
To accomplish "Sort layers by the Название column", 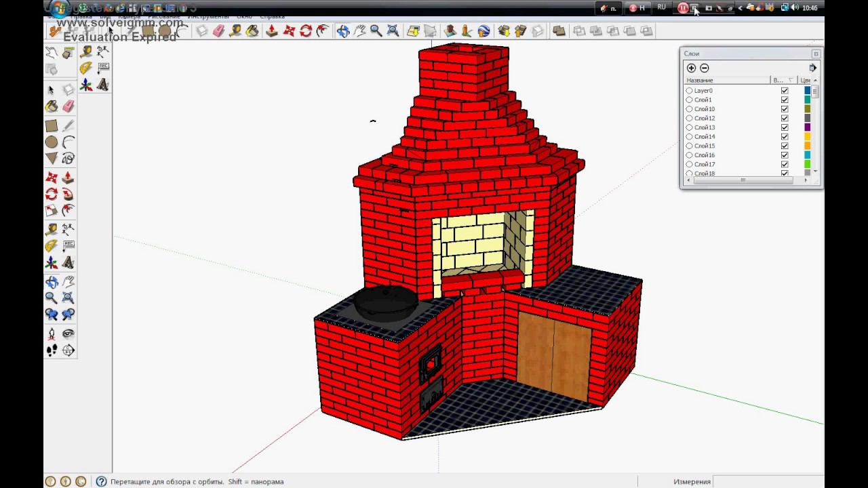I will pos(727,80).
